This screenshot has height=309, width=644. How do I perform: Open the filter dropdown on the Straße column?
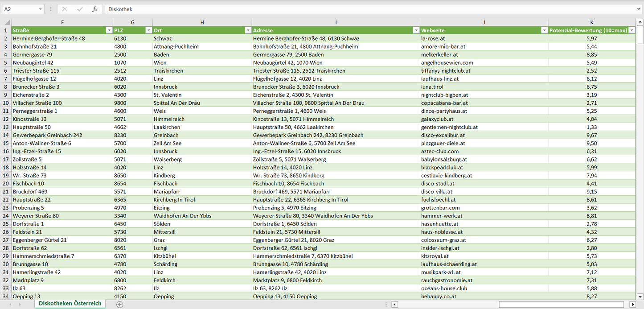coord(109,30)
